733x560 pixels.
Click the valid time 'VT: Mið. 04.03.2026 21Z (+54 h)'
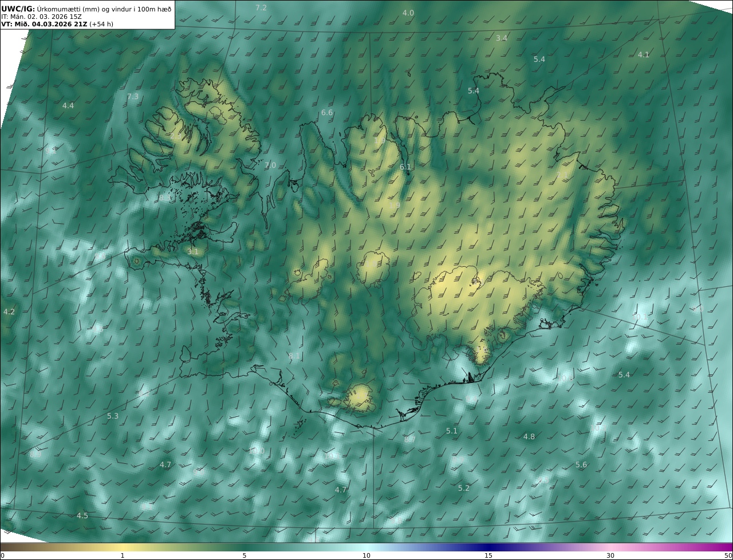(57, 24)
